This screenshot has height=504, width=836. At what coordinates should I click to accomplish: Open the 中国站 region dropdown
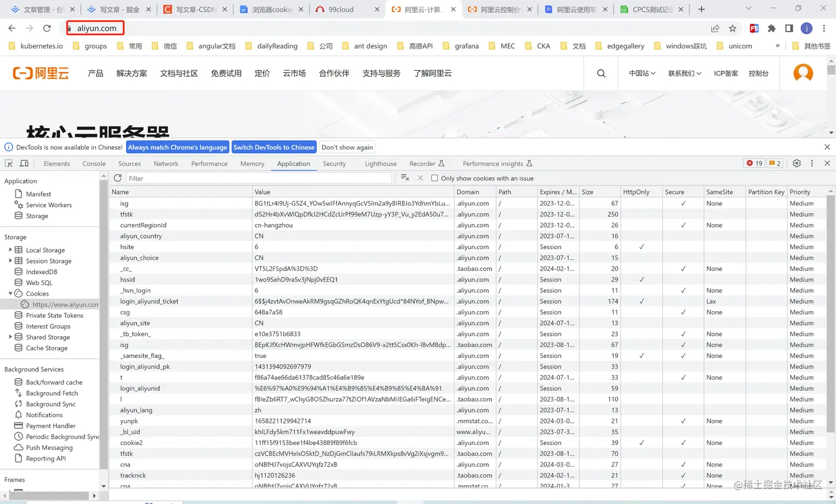642,73
